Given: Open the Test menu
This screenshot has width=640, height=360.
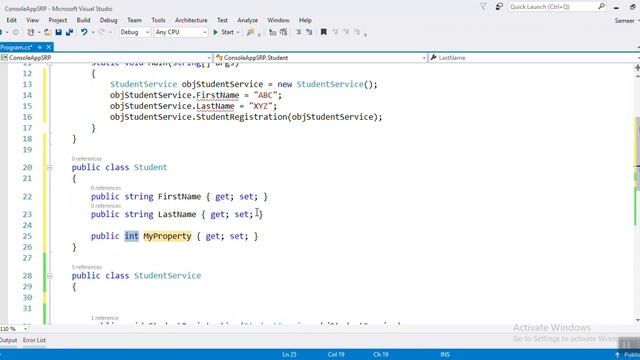Looking at the screenshot, I should [222, 20].
